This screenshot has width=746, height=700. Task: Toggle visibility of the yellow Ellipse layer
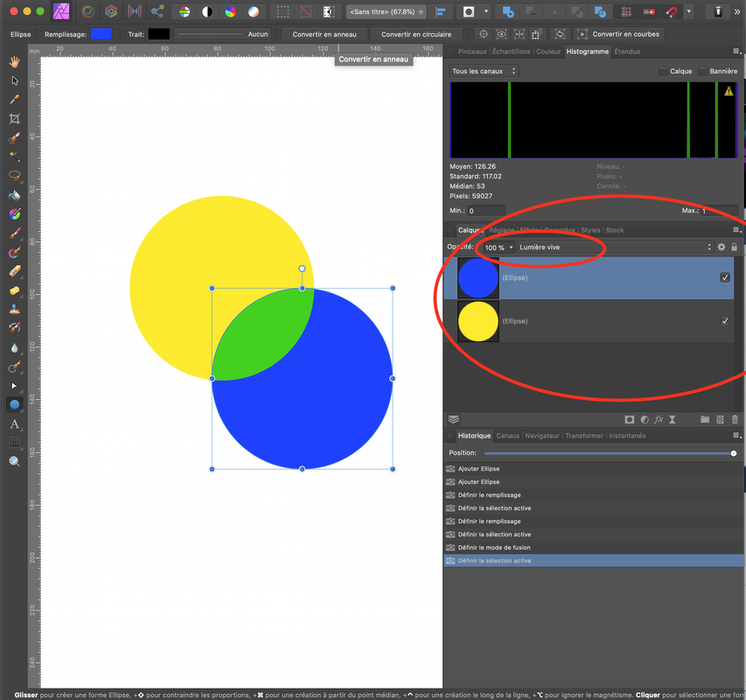[725, 321]
